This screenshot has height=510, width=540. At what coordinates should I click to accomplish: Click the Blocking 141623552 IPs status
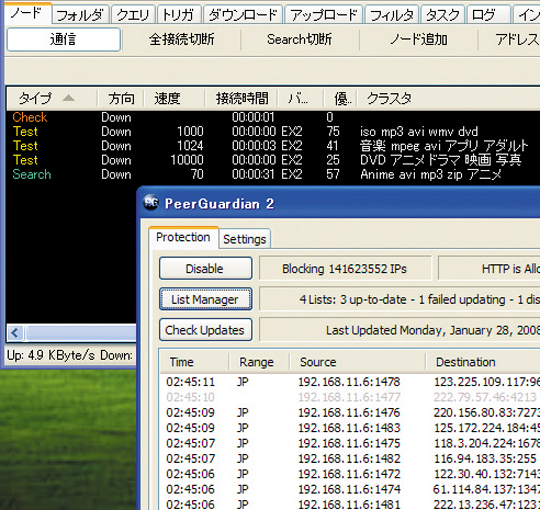click(x=345, y=268)
